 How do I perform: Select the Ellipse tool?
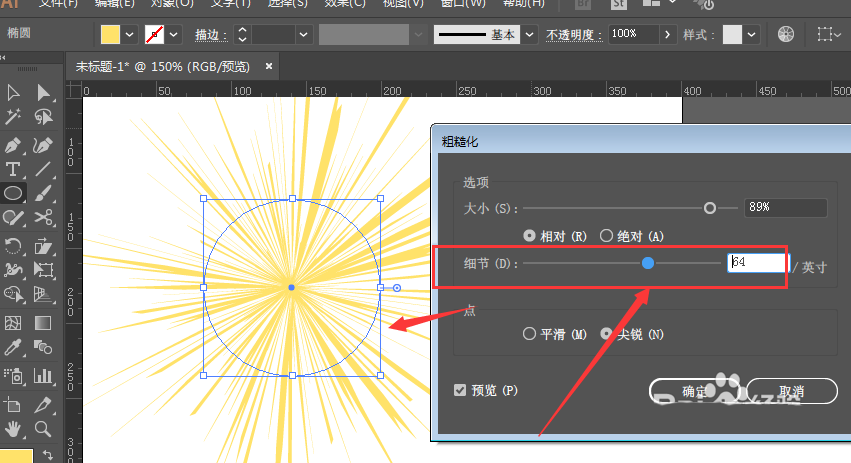13,193
